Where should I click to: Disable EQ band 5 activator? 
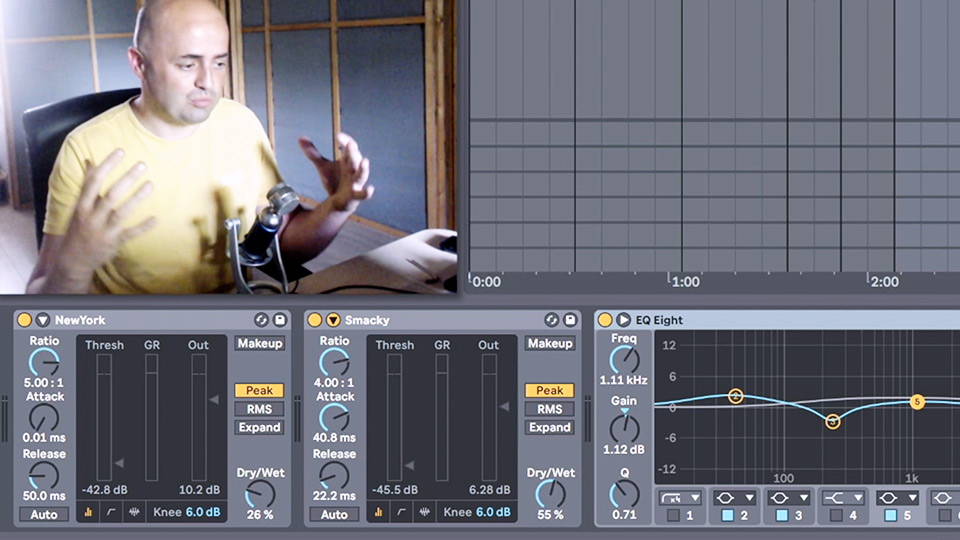pyautogui.click(x=891, y=516)
